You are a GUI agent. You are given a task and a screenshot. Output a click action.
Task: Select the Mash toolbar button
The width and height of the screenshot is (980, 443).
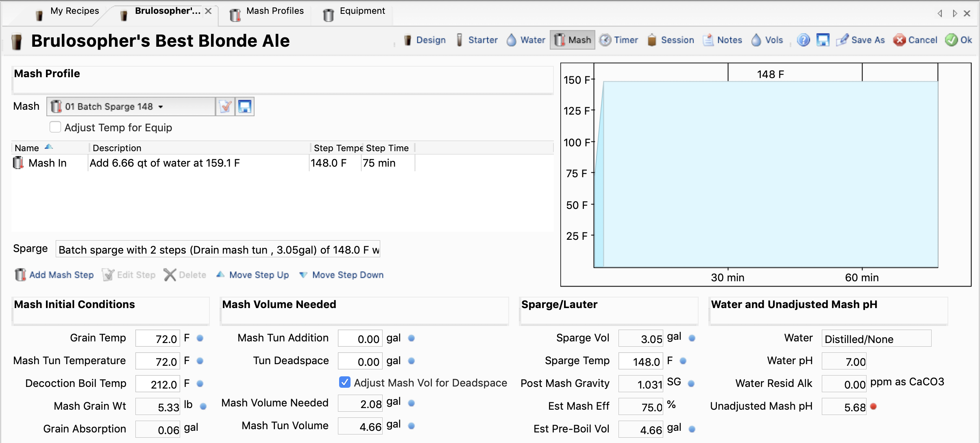click(x=573, y=40)
